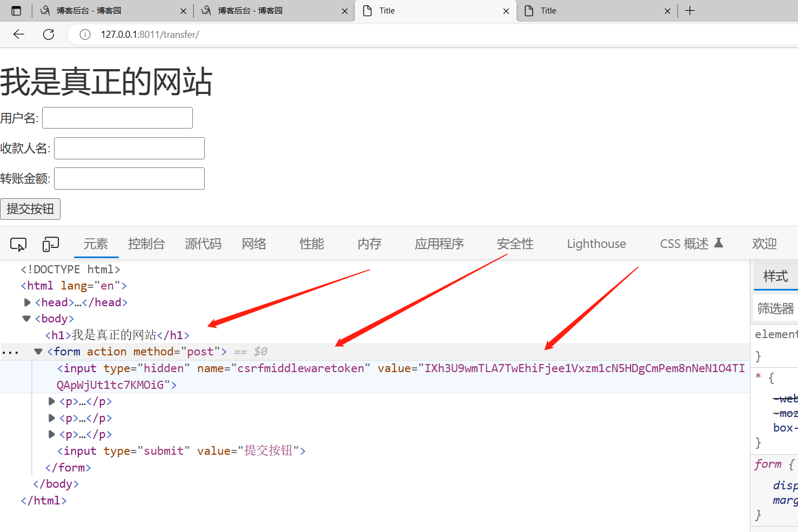
Task: Focus the 收款人名 input field
Action: 129,148
